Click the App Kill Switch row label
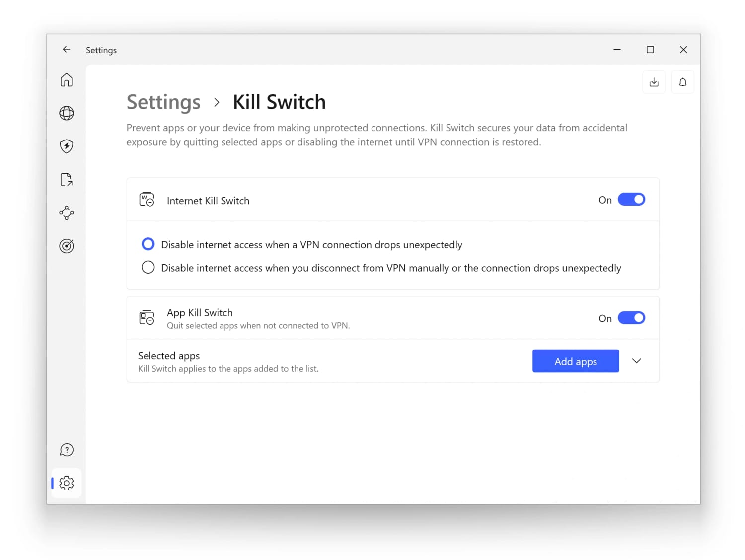The width and height of the screenshot is (745, 560). coord(200,313)
